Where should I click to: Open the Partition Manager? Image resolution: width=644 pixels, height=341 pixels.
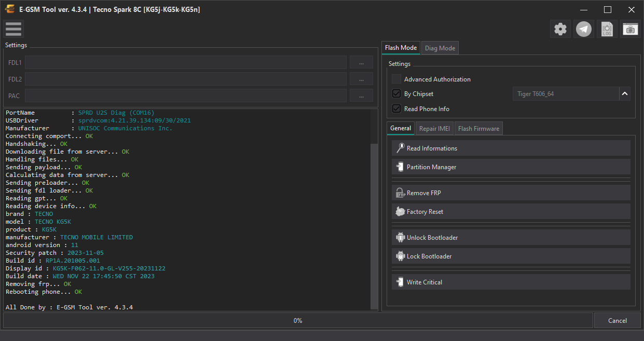[x=511, y=167]
